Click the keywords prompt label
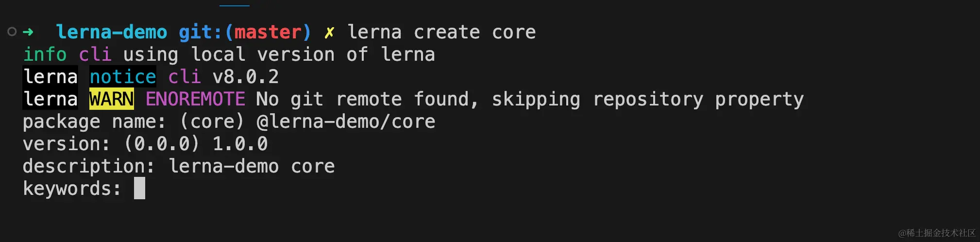Viewport: 980px width, 242px height. click(72, 189)
